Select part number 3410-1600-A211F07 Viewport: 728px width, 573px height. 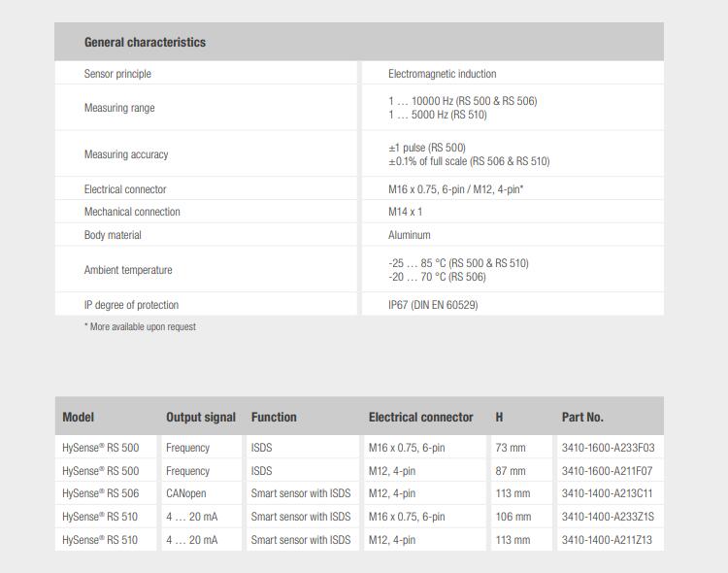(x=607, y=471)
